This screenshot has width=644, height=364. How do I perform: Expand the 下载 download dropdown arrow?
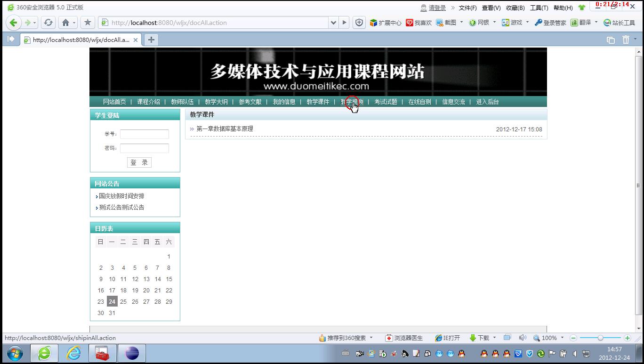click(x=494, y=338)
